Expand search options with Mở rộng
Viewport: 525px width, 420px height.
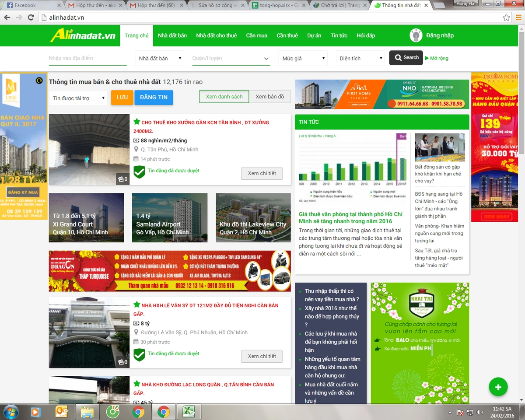tap(437, 58)
